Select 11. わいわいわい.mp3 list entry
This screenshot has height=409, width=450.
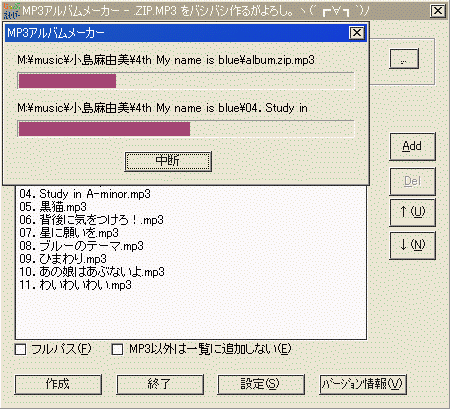75,285
